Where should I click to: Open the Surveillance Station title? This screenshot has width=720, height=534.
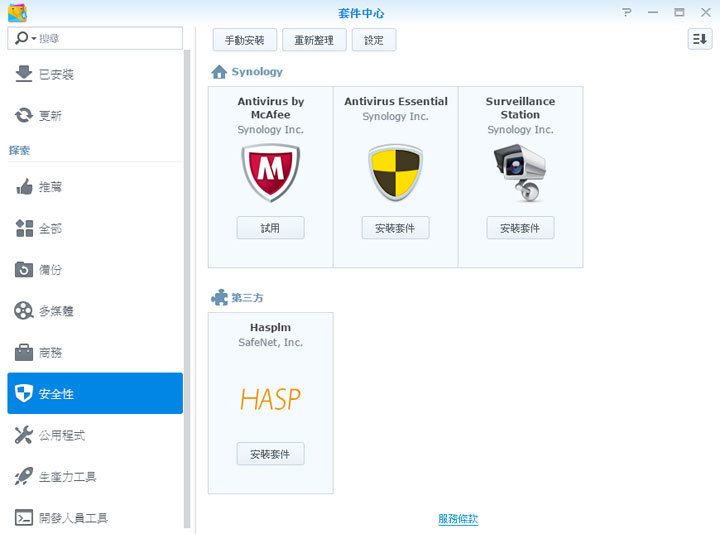[x=520, y=108]
